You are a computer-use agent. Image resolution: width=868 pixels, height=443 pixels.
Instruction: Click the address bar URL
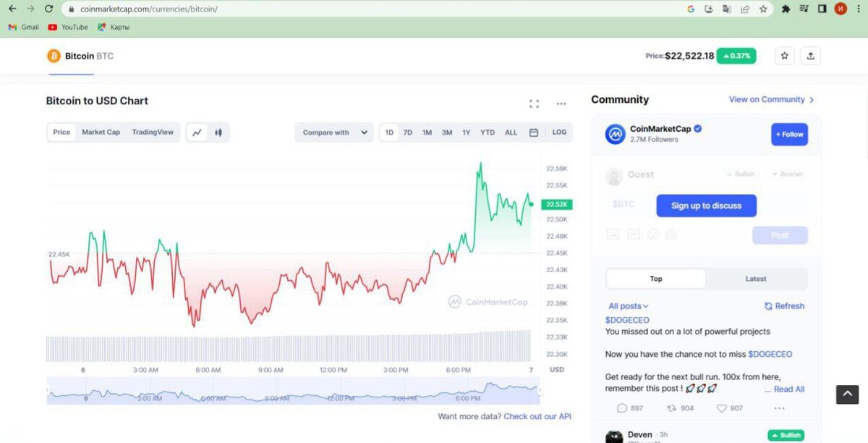point(149,9)
